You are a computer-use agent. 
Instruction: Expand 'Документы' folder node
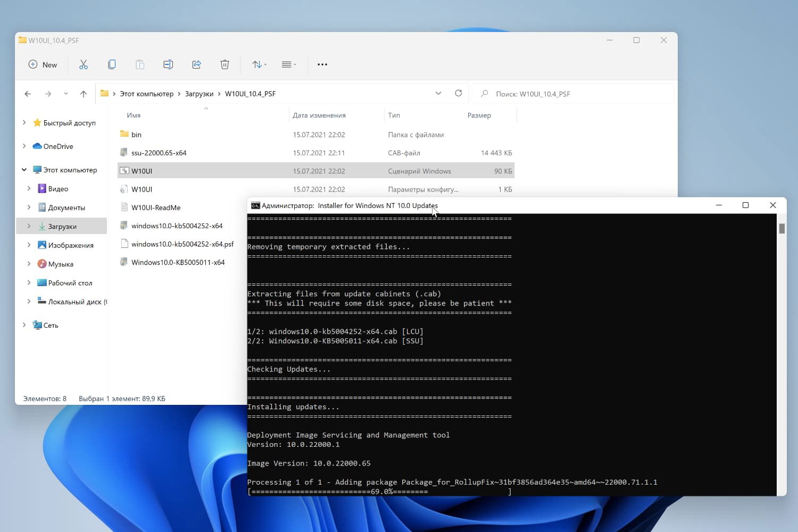click(x=29, y=207)
